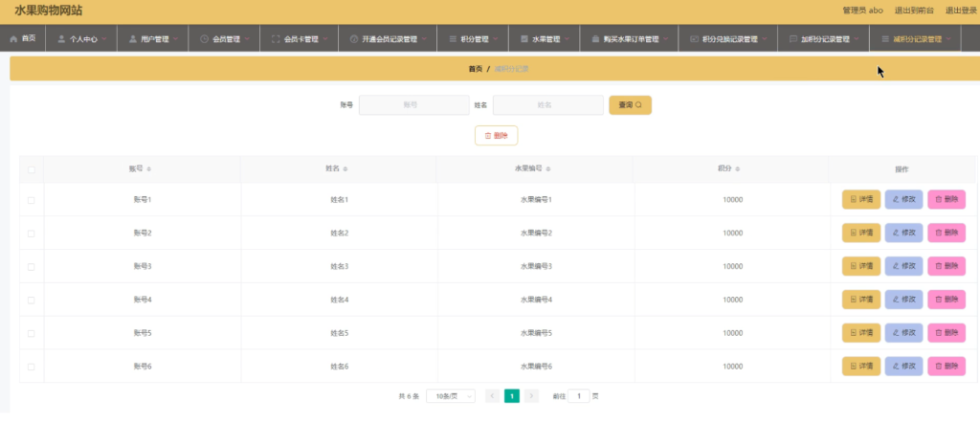Image resolution: width=980 pixels, height=446 pixels.
Task: Go to previous page arrow in pagination
Action: tap(493, 396)
